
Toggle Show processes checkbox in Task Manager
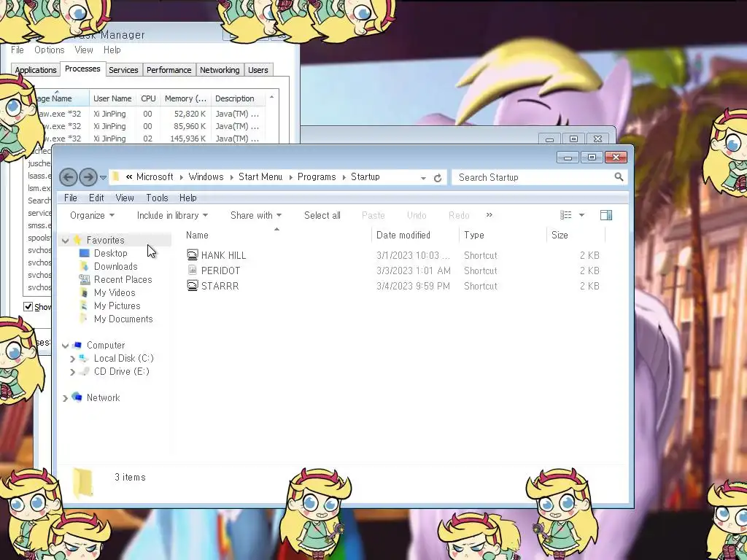28,307
